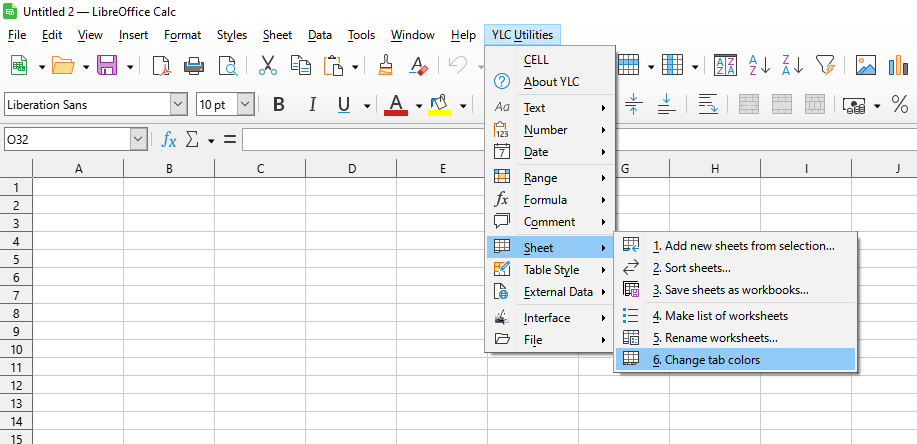Viewport: 917px width, 444px height.
Task: Open the Function Wizard fx icon
Action: [x=169, y=140]
